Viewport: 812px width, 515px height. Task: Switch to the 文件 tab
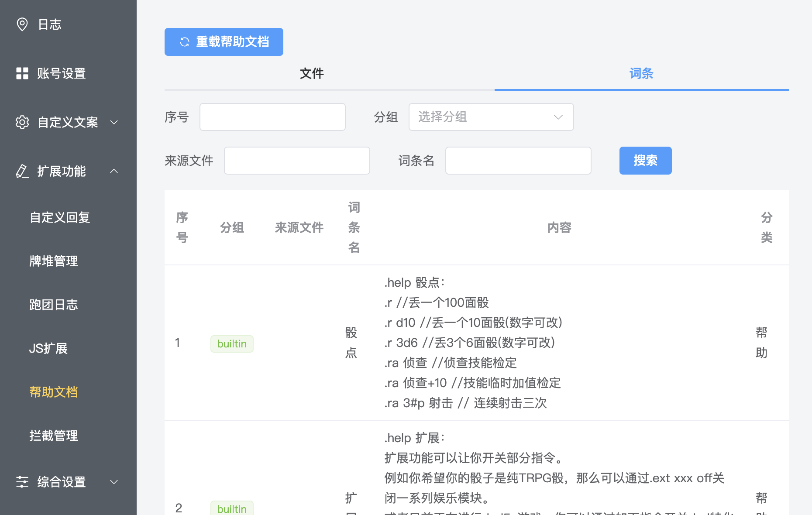[x=311, y=73]
